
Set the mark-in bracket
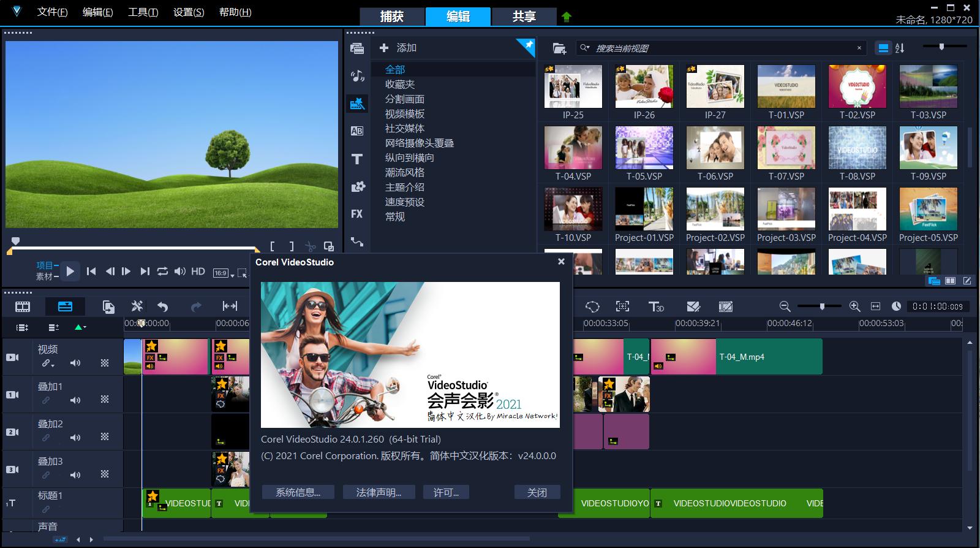[273, 246]
